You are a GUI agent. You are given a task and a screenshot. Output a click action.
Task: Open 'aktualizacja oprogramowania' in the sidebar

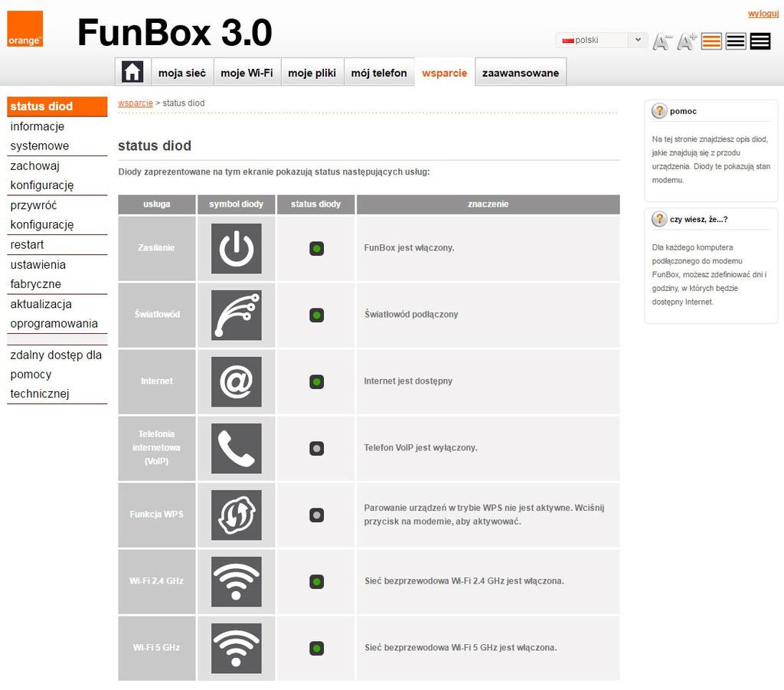click(x=57, y=313)
